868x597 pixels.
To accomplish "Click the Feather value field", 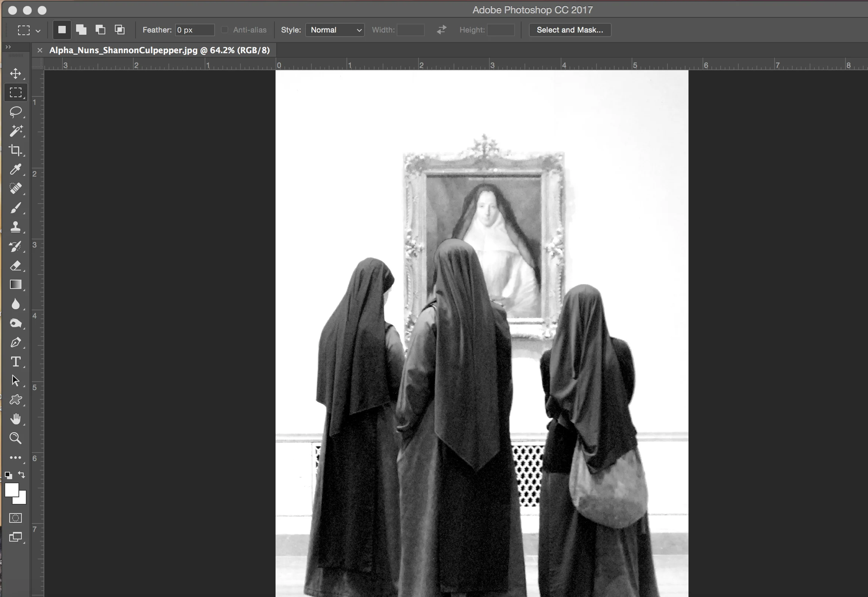I will [195, 30].
